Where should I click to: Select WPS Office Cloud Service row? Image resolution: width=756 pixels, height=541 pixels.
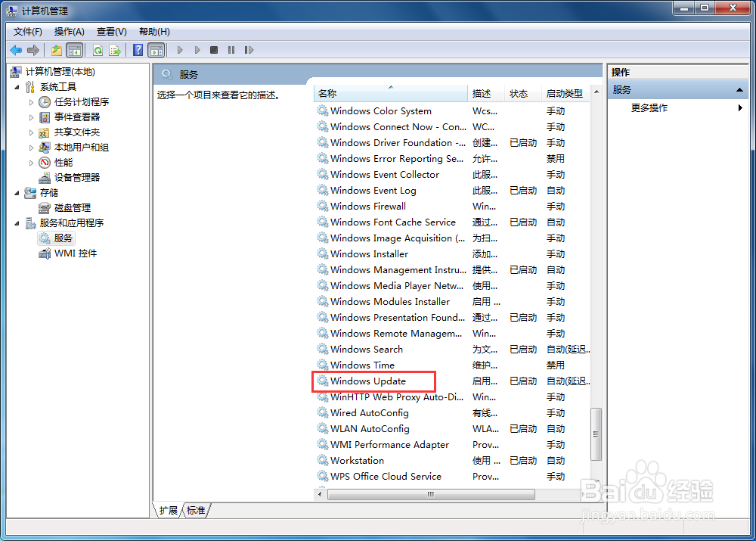click(x=453, y=477)
